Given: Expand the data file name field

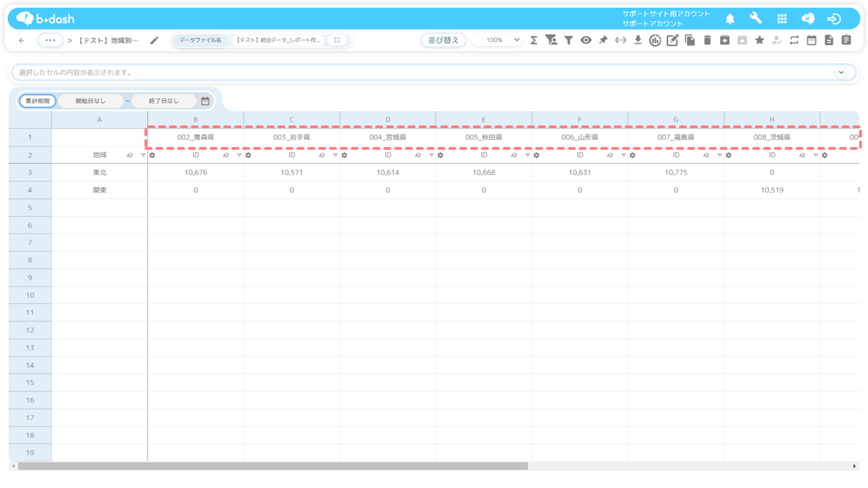Looking at the screenshot, I should 337,41.
